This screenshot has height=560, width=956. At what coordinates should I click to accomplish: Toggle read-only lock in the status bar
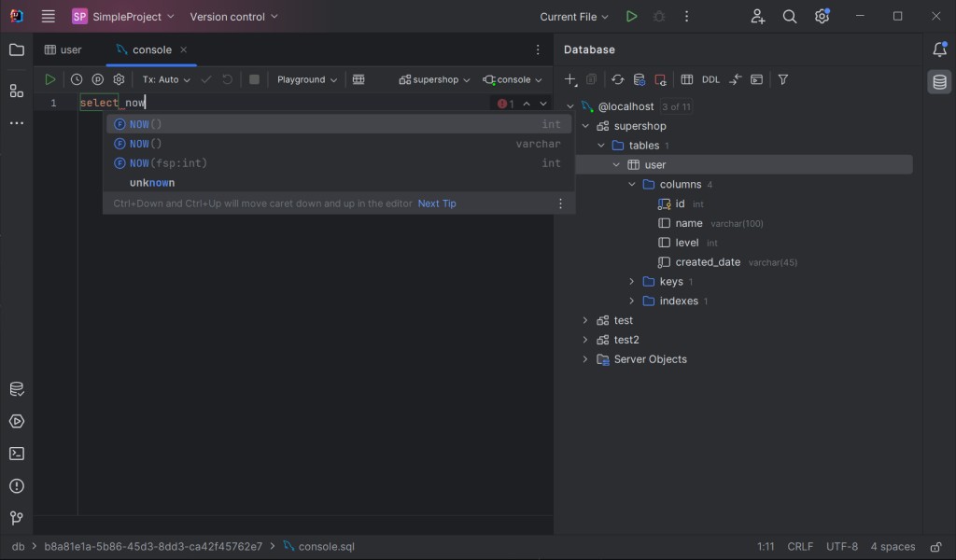click(935, 547)
